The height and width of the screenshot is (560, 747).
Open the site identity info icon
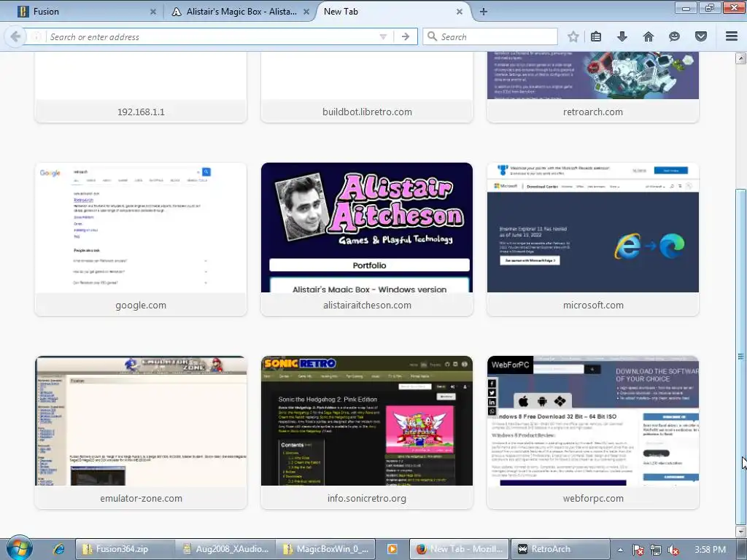pos(36,36)
